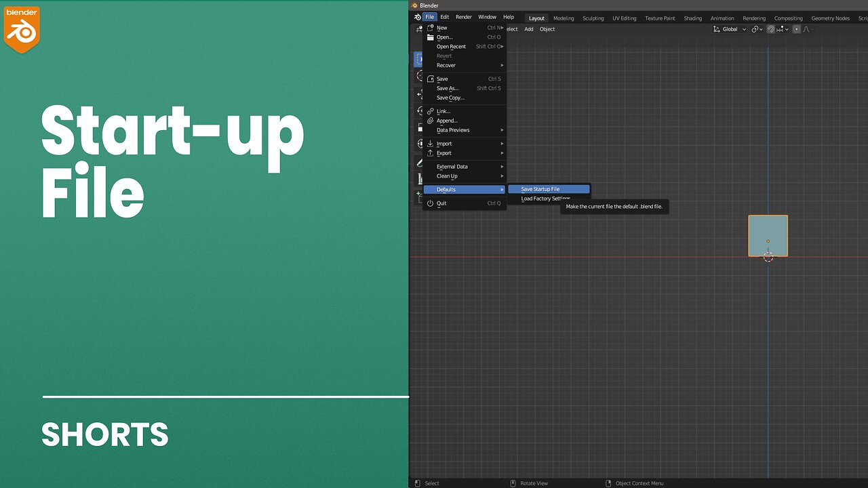Screen dimensions: 868x488
Task: Click the paperclip icon beside Append
Action: pyautogui.click(x=430, y=121)
